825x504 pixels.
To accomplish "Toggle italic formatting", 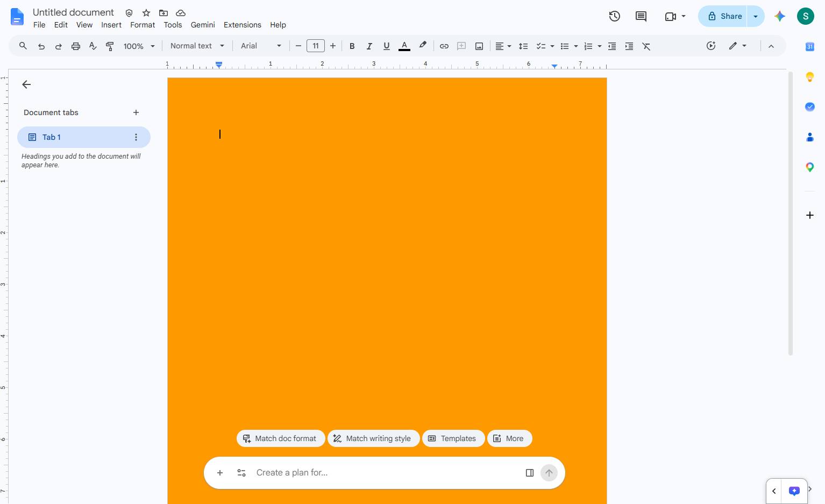I will pos(369,46).
